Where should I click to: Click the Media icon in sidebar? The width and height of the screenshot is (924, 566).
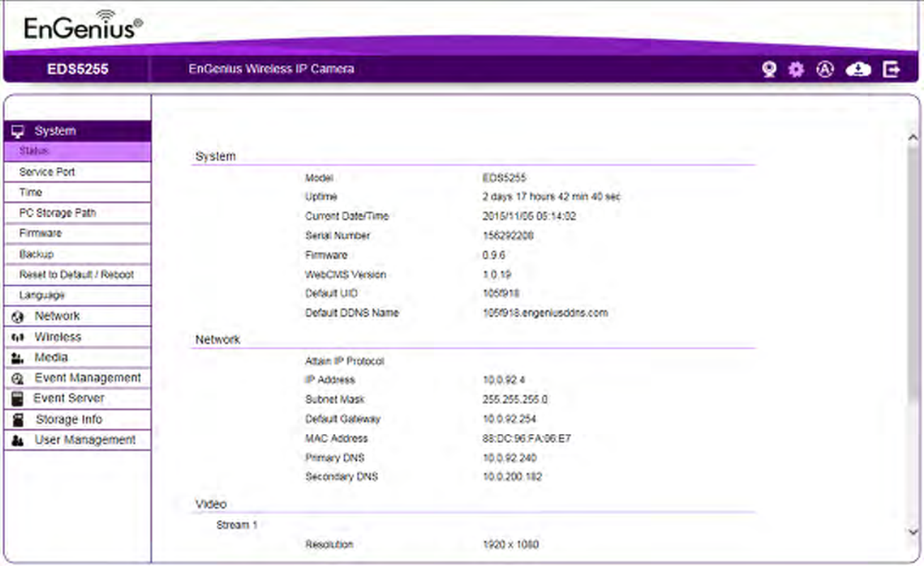18,359
